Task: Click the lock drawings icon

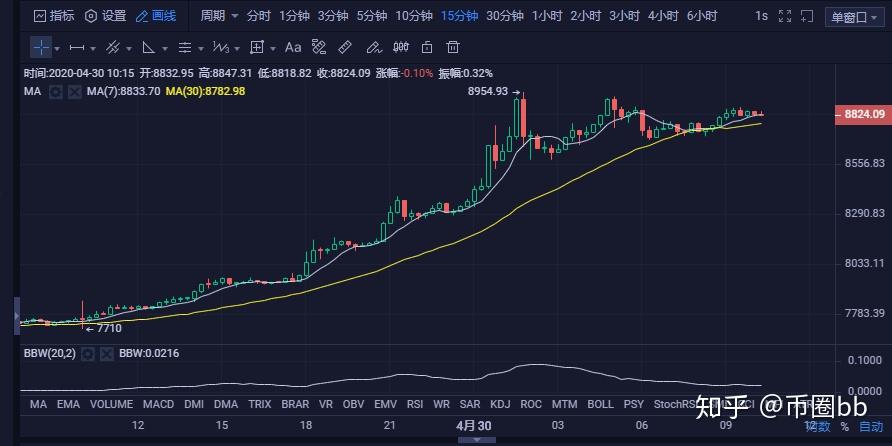Action: coord(427,48)
